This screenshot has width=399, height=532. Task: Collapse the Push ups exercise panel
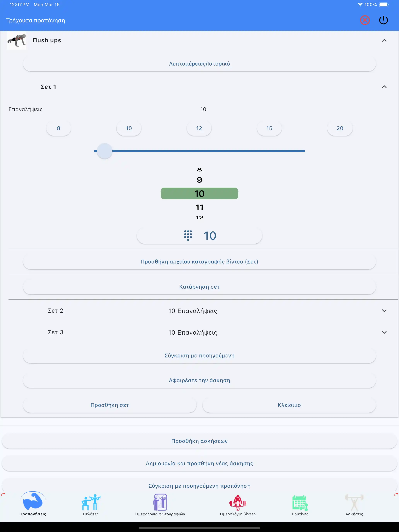(x=384, y=40)
